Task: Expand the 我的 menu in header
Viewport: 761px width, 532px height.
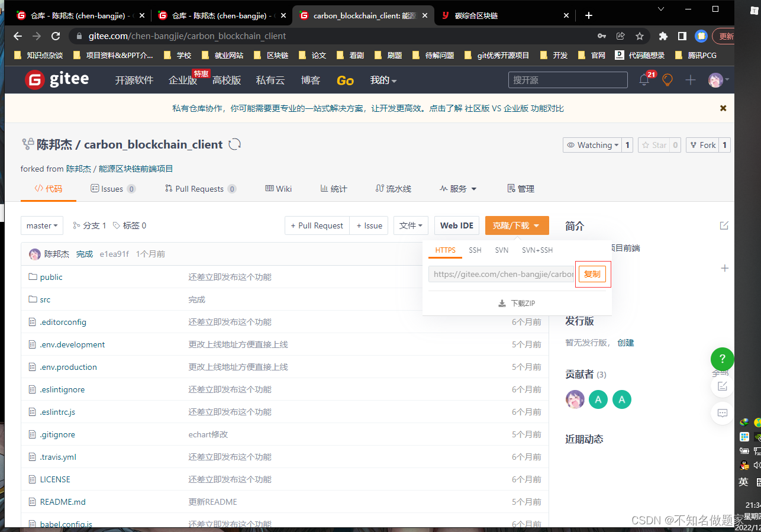Action: click(383, 80)
